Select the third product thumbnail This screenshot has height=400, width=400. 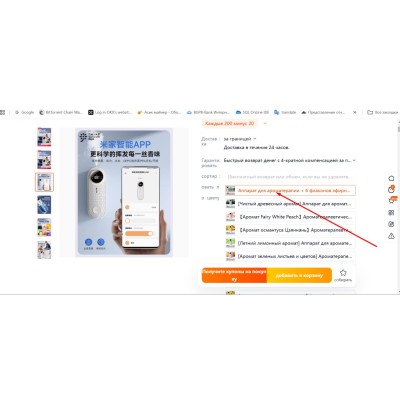[44, 182]
